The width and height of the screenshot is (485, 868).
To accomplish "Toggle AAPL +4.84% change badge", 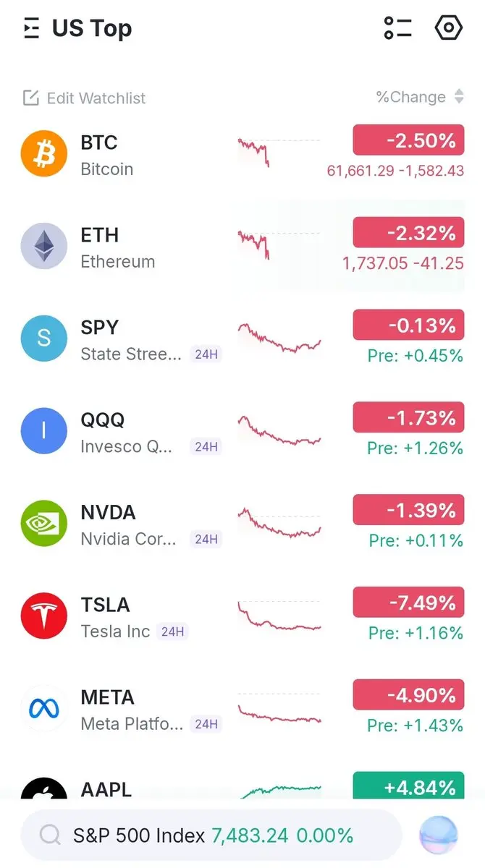I will click(x=408, y=786).
